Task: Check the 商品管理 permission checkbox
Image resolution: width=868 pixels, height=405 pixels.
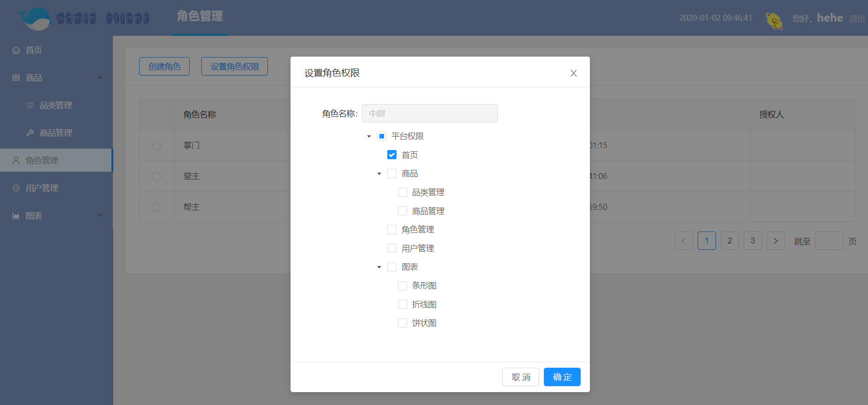Action: (x=402, y=211)
